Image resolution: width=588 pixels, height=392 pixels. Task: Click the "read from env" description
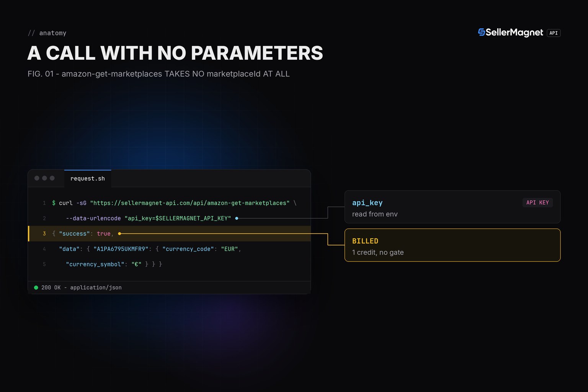click(375, 214)
